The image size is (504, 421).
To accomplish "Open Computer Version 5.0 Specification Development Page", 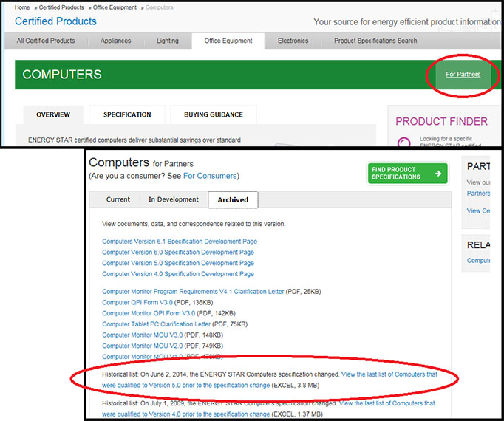I will pyautogui.click(x=178, y=263).
